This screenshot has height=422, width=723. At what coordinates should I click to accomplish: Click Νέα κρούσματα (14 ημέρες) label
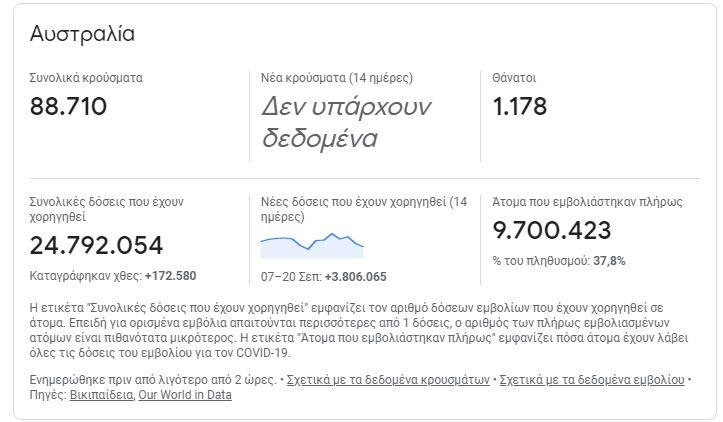tap(337, 78)
